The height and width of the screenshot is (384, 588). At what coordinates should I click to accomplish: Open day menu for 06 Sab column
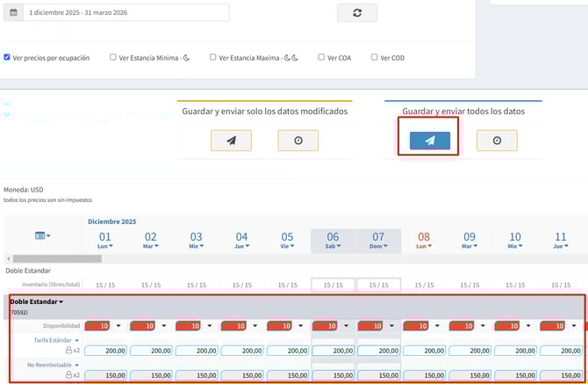tap(333, 247)
